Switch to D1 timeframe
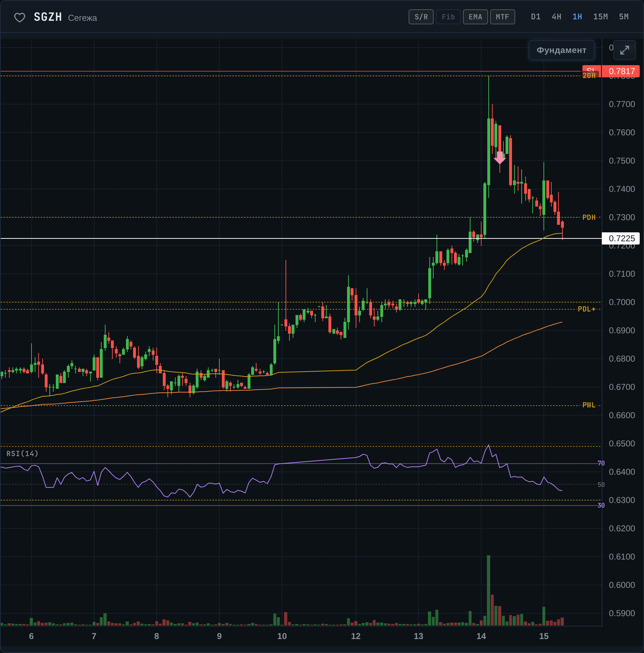 click(536, 17)
